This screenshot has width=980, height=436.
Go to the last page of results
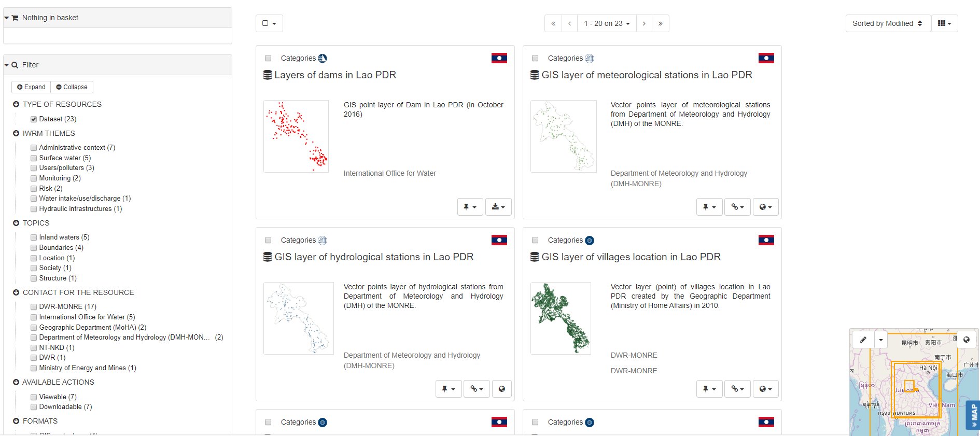click(x=660, y=23)
